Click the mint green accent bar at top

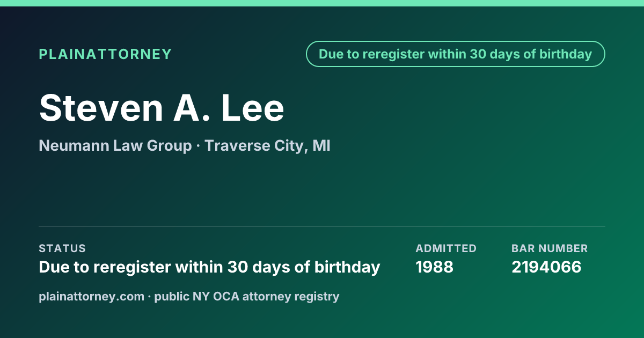coord(322,3)
